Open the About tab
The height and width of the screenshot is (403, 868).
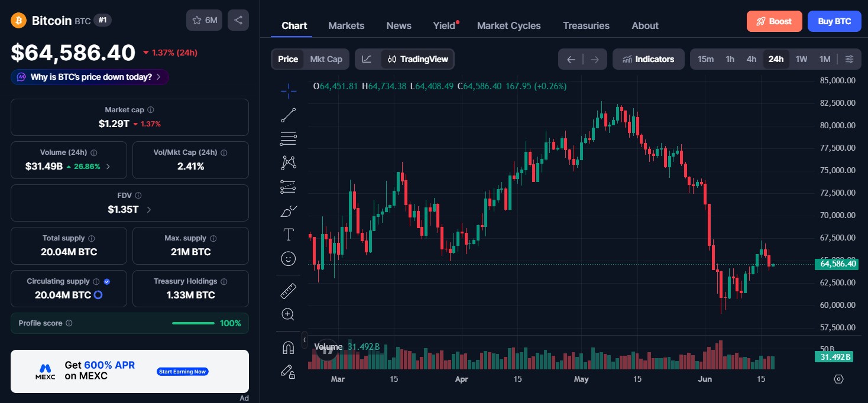(645, 25)
